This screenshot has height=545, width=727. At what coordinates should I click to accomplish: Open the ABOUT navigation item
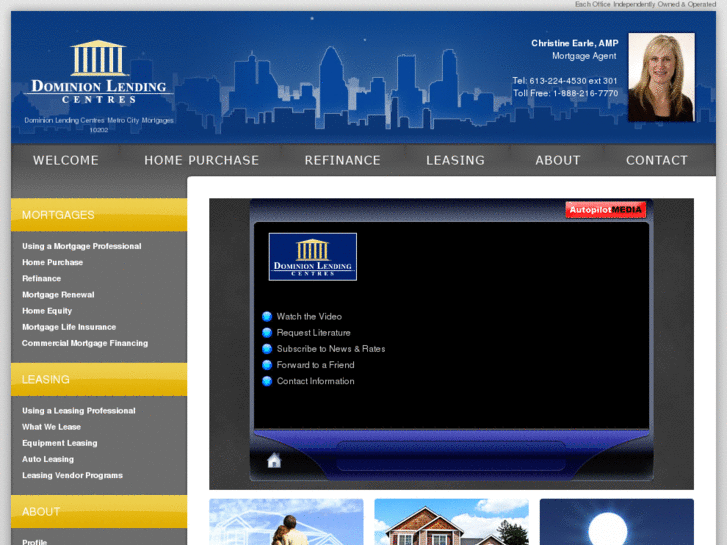[x=558, y=160]
